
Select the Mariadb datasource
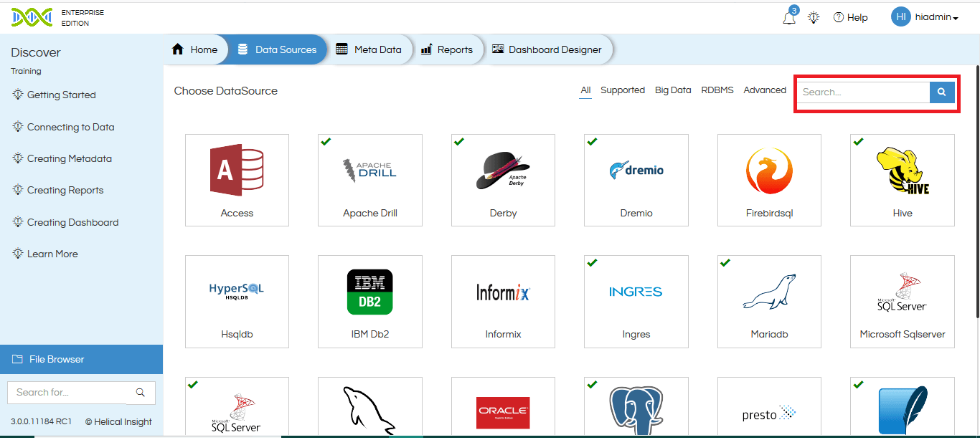coord(769,302)
